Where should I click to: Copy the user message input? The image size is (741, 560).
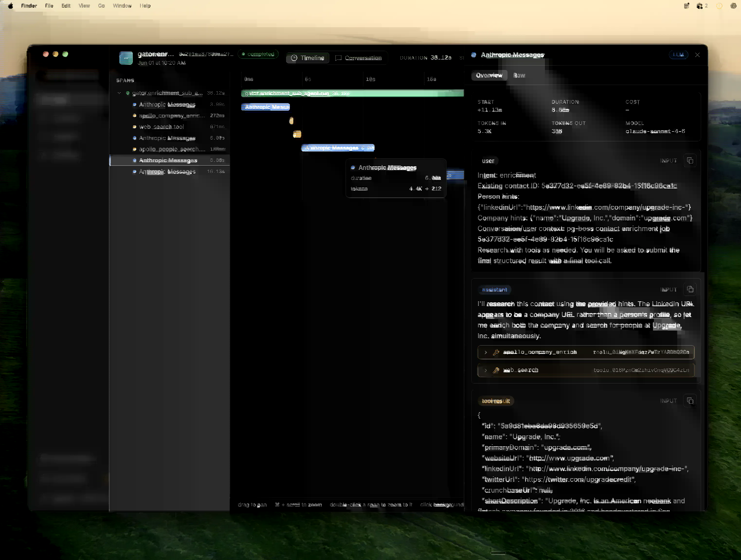(x=690, y=161)
